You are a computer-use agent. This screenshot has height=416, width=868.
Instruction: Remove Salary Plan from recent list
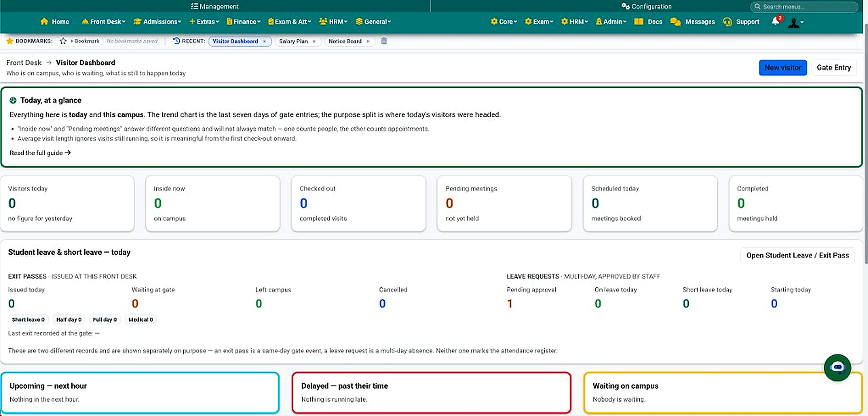tap(314, 41)
